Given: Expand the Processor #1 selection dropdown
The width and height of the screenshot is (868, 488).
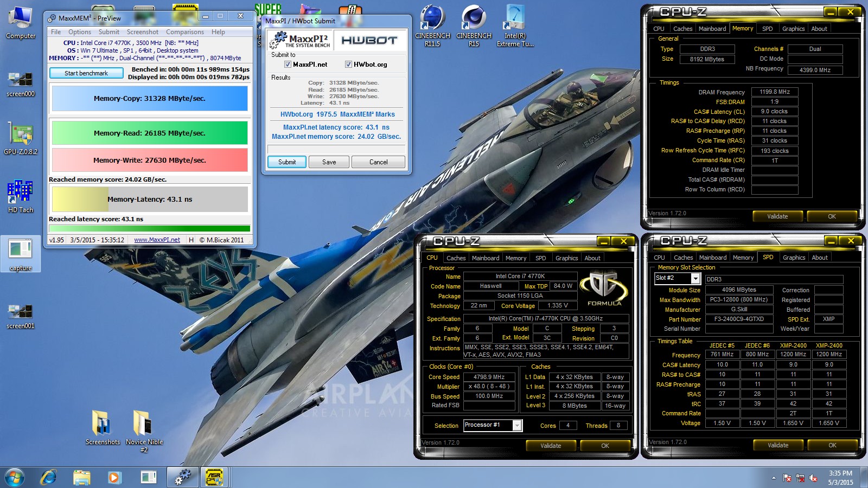Looking at the screenshot, I should pos(517,425).
